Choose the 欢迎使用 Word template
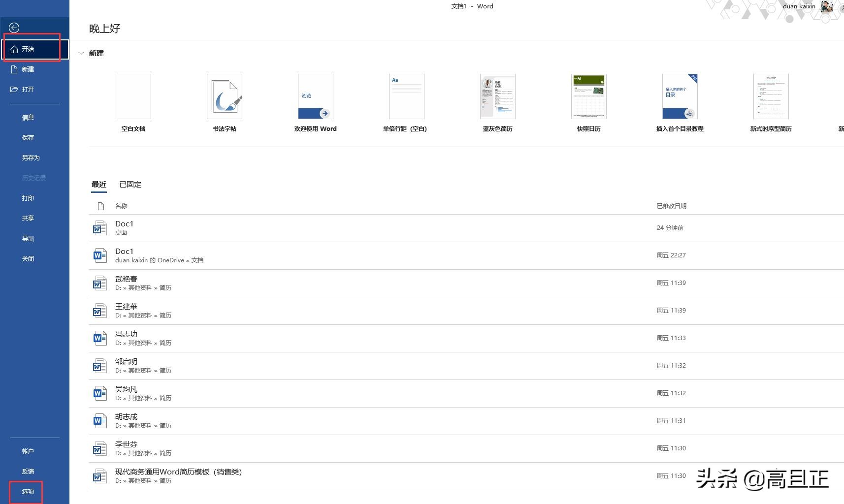Viewport: 844px width, 504px height. (x=316, y=96)
